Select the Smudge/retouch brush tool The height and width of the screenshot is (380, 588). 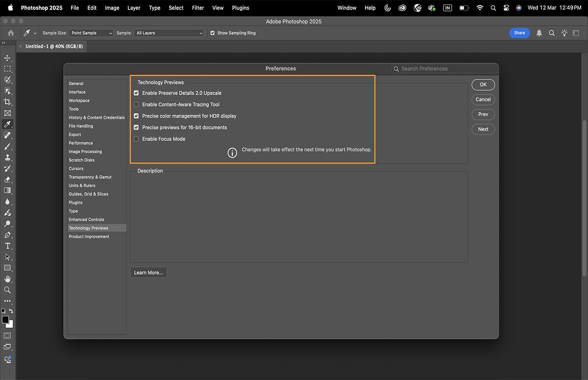pyautogui.click(x=7, y=213)
